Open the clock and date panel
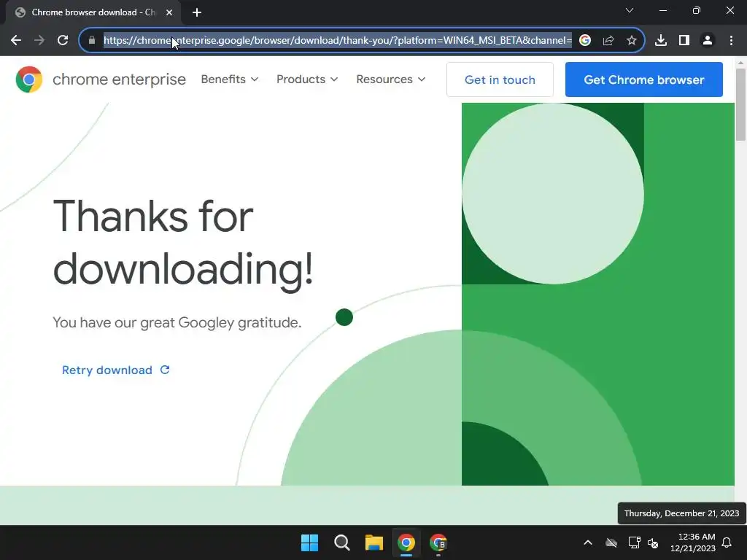The image size is (747, 560). pos(693,542)
